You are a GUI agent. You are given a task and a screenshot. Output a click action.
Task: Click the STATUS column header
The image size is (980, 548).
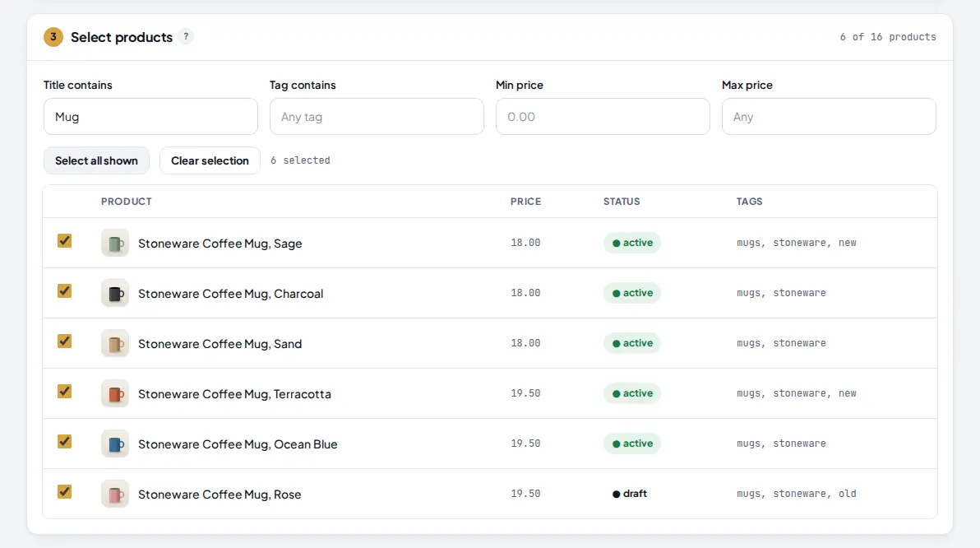(x=622, y=202)
